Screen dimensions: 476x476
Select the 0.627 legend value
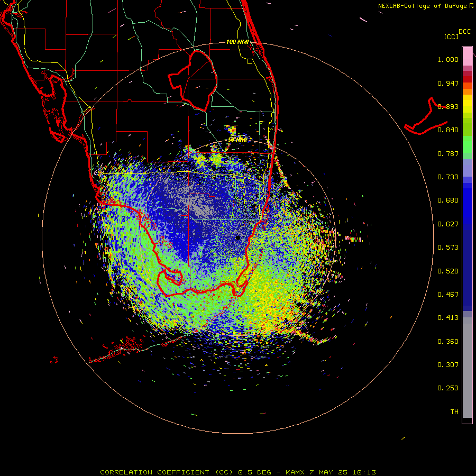(448, 224)
